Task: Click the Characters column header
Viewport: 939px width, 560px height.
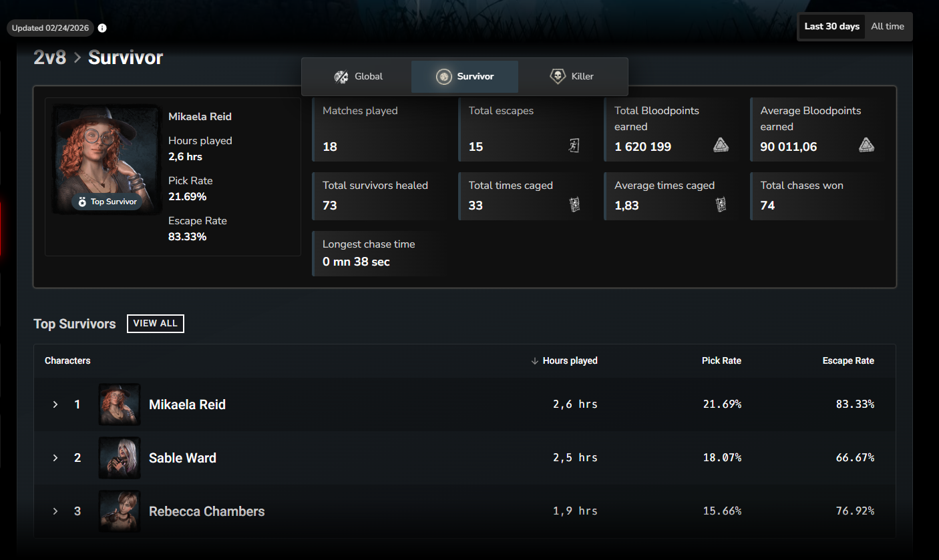Action: [x=67, y=360]
